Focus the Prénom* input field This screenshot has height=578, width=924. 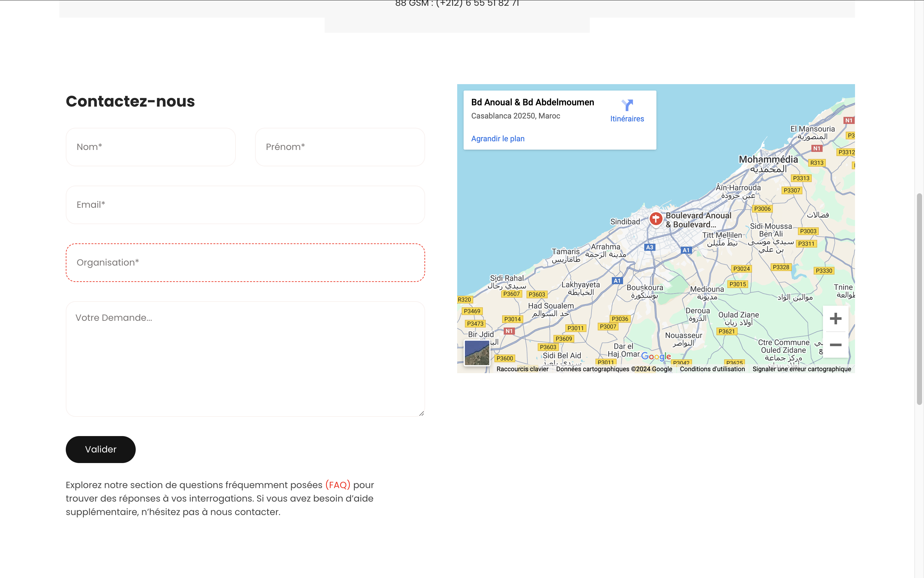340,147
